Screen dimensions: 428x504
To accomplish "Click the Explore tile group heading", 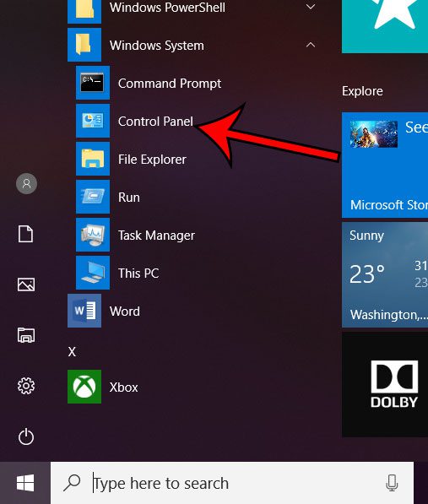I will click(362, 91).
